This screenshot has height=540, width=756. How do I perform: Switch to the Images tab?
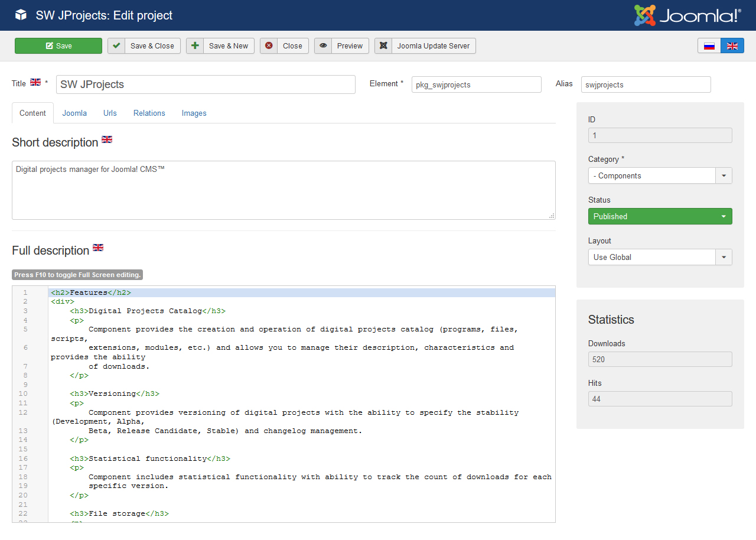pyautogui.click(x=194, y=113)
